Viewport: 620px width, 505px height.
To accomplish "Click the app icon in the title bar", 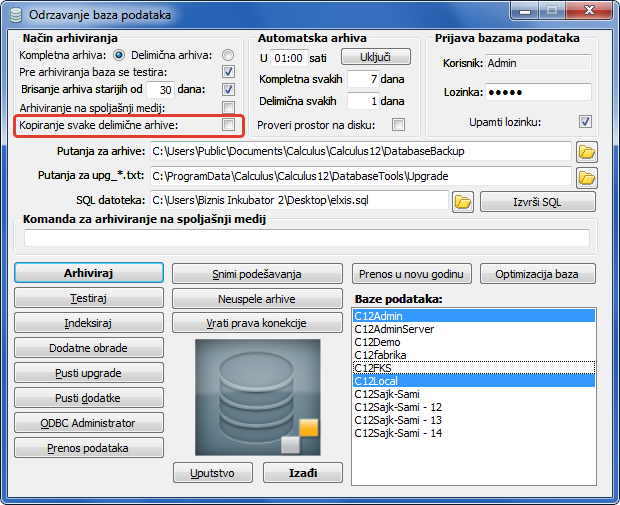I will tap(14, 15).
